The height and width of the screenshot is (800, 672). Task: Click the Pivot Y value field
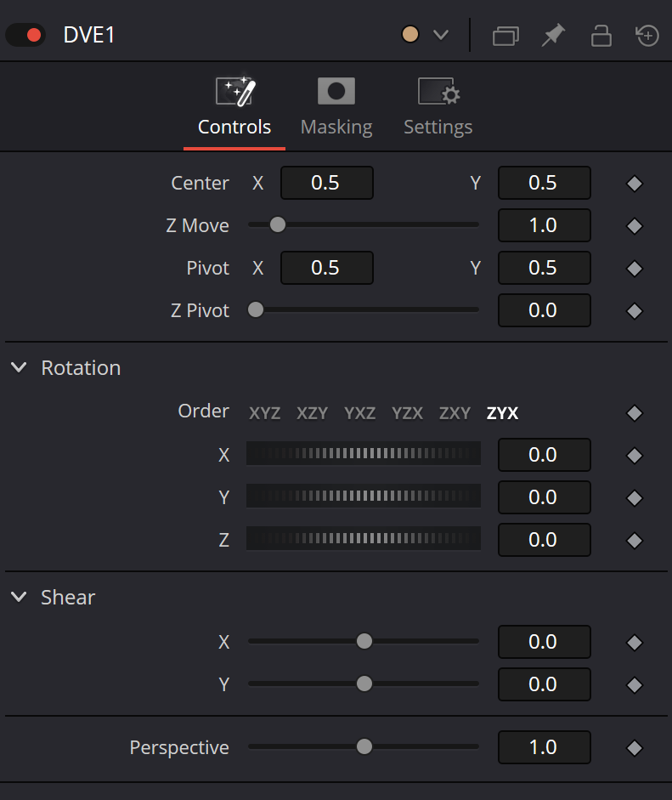point(544,267)
